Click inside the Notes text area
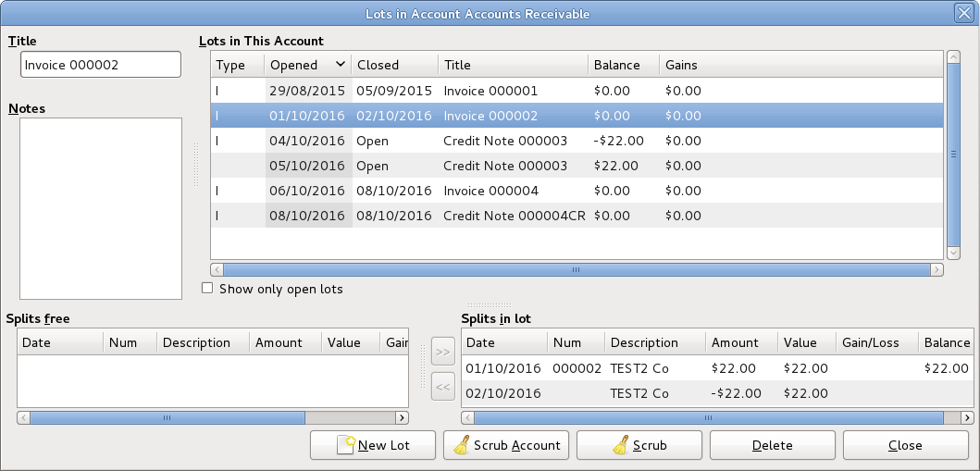Image resolution: width=980 pixels, height=471 pixels. tap(101, 208)
